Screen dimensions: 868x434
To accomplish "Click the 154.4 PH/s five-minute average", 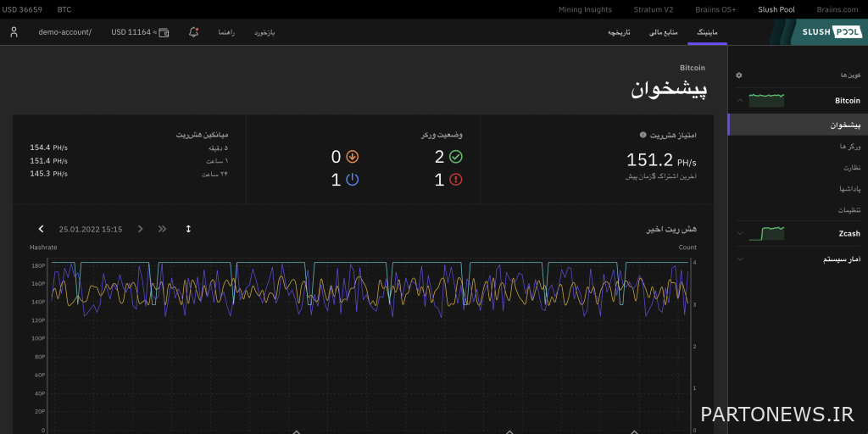I will pos(48,147).
